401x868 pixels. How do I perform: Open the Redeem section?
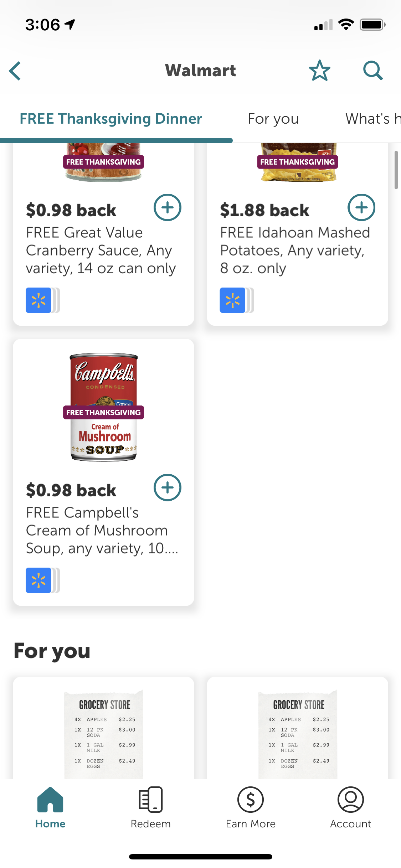(x=150, y=807)
